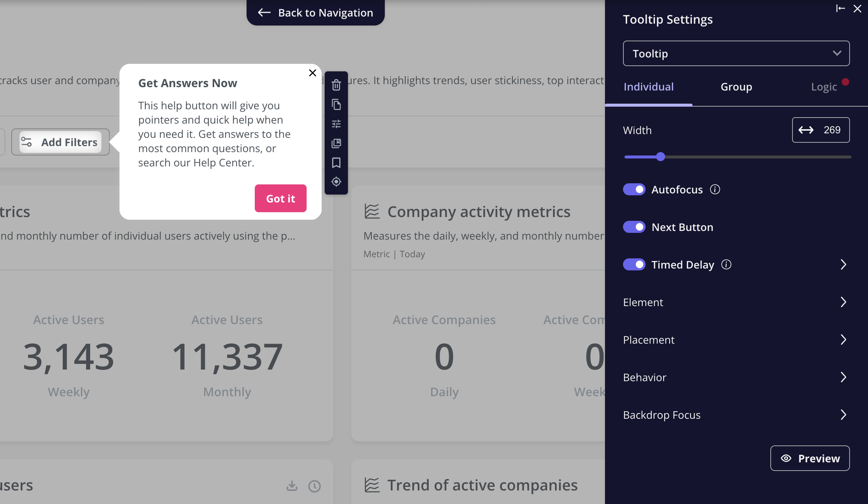Click the duplicate copy icon in tooltip toolbar
This screenshot has height=504, width=868.
[x=336, y=104]
